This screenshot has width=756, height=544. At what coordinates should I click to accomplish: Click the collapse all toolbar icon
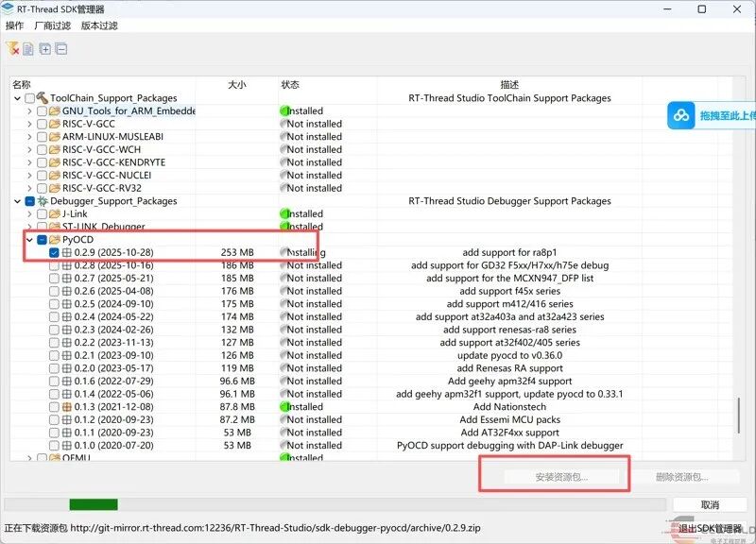coord(61,49)
